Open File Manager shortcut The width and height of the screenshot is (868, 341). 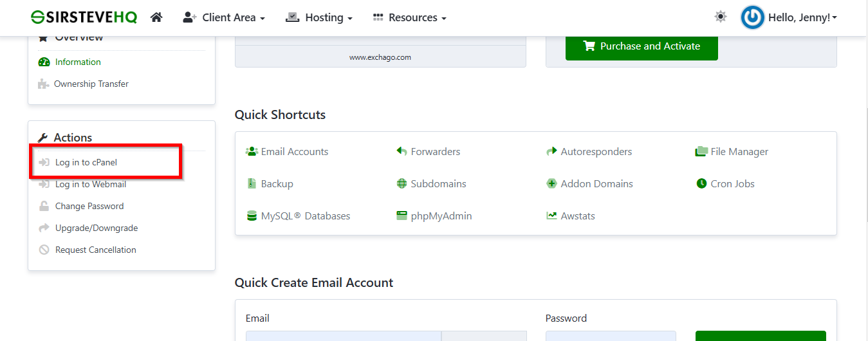739,152
